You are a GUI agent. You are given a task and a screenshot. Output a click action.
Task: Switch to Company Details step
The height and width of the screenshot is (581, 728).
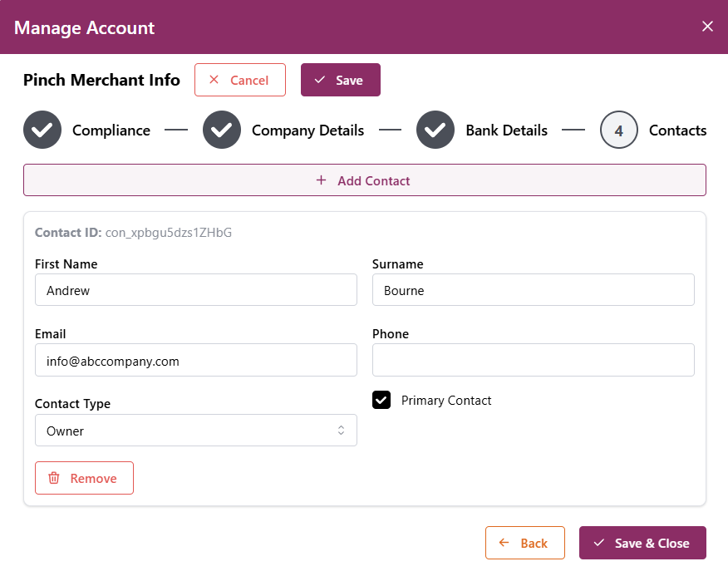307,130
